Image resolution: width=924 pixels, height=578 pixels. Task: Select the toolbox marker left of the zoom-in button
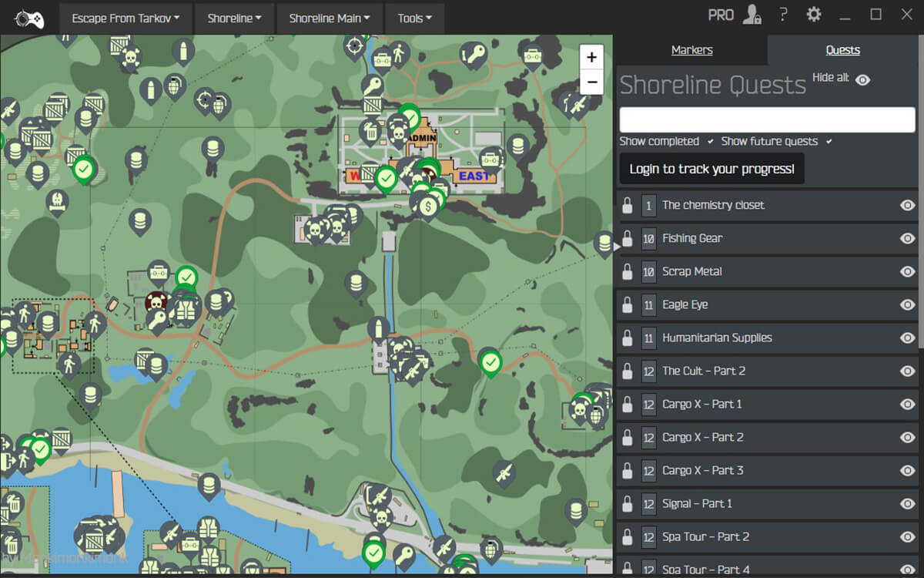(x=533, y=55)
